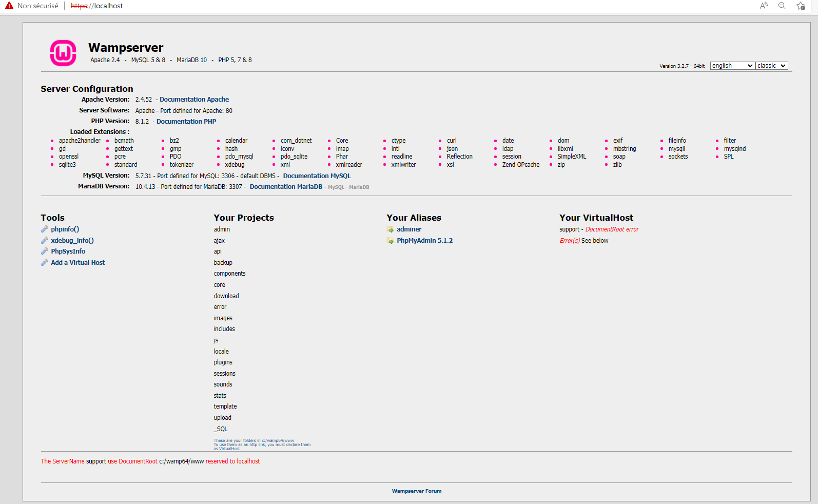This screenshot has width=818, height=504.
Task: Select the admin project entry
Action: [x=222, y=229]
